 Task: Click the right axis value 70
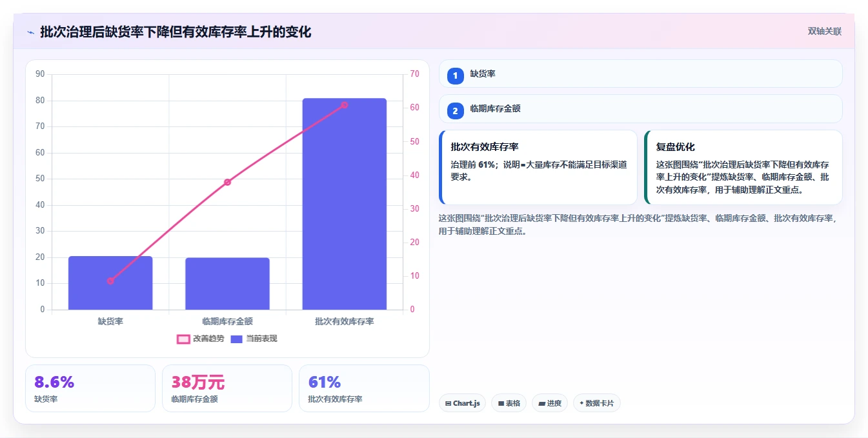click(414, 74)
